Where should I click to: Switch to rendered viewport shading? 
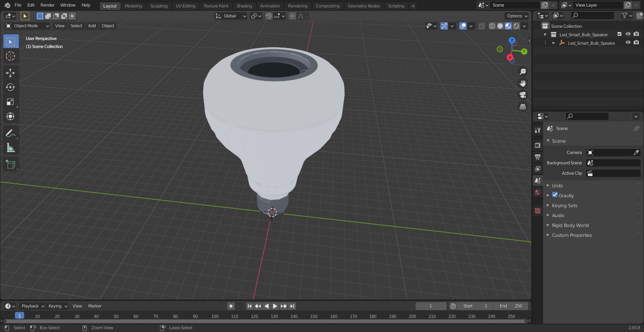pyautogui.click(x=516, y=26)
